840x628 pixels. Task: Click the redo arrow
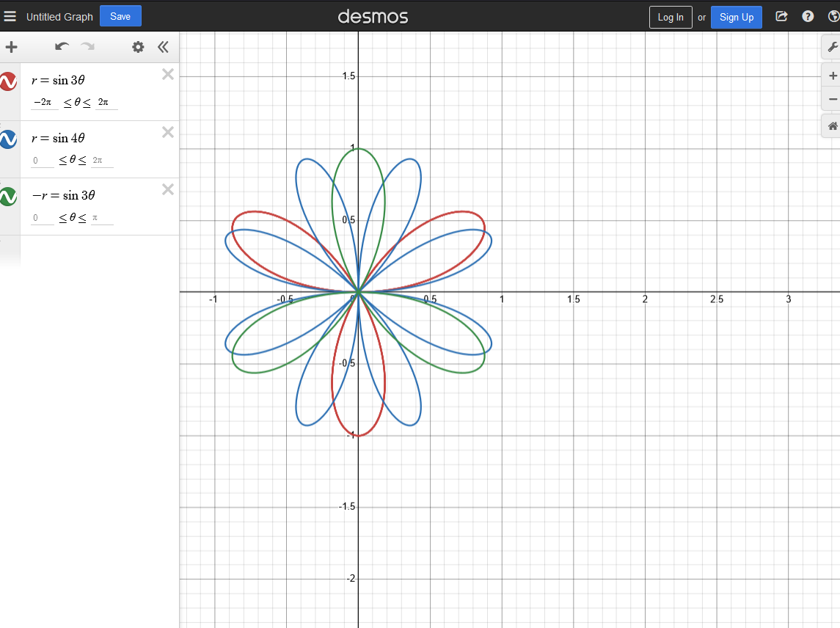[88, 48]
